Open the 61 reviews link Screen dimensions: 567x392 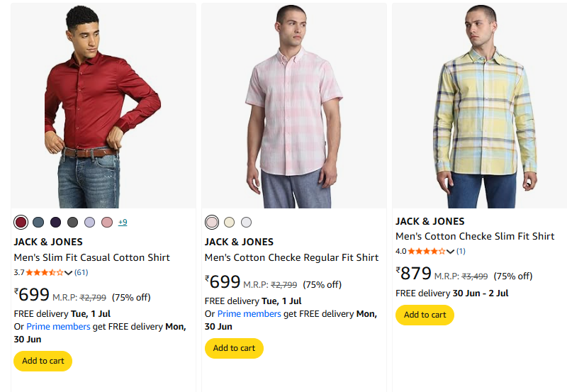(x=82, y=272)
